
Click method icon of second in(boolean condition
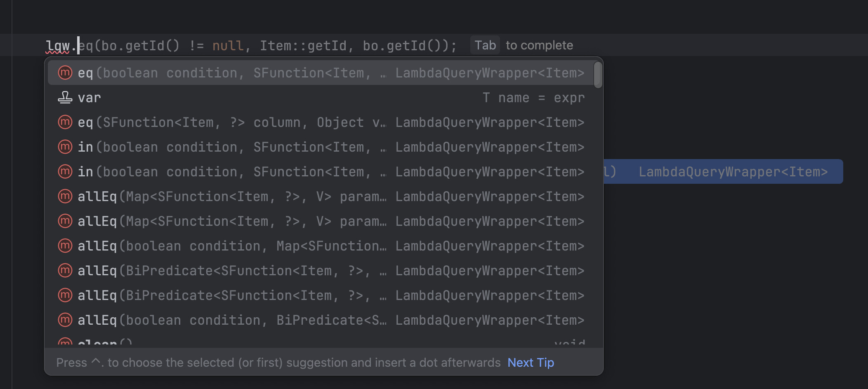[x=65, y=171]
